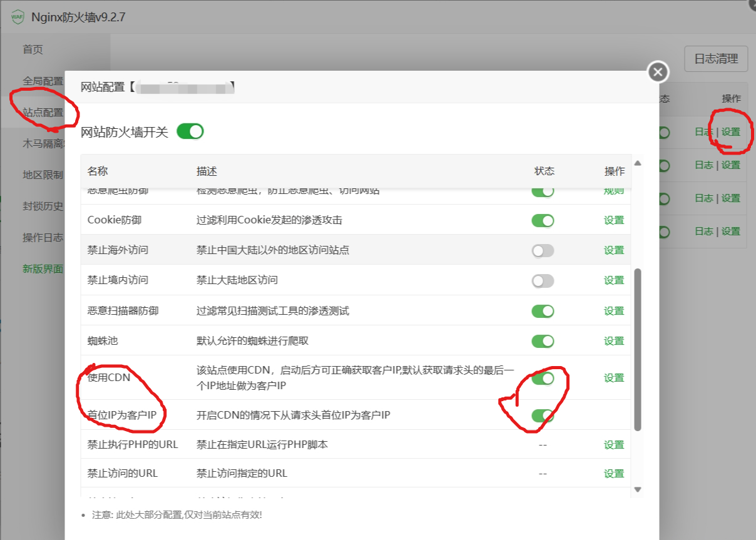
Task: Open 设置 for Cookie防御
Action: pyautogui.click(x=613, y=220)
